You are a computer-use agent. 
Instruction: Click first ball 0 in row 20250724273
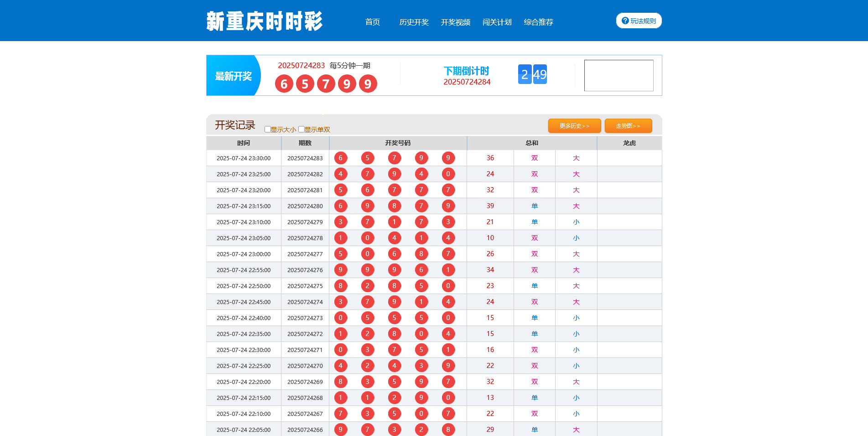pyautogui.click(x=341, y=318)
